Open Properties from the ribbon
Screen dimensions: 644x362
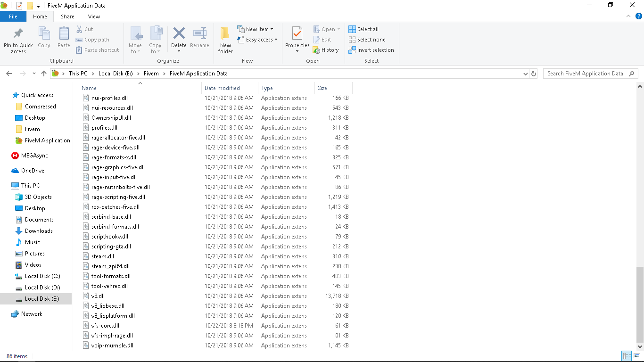[297, 34]
